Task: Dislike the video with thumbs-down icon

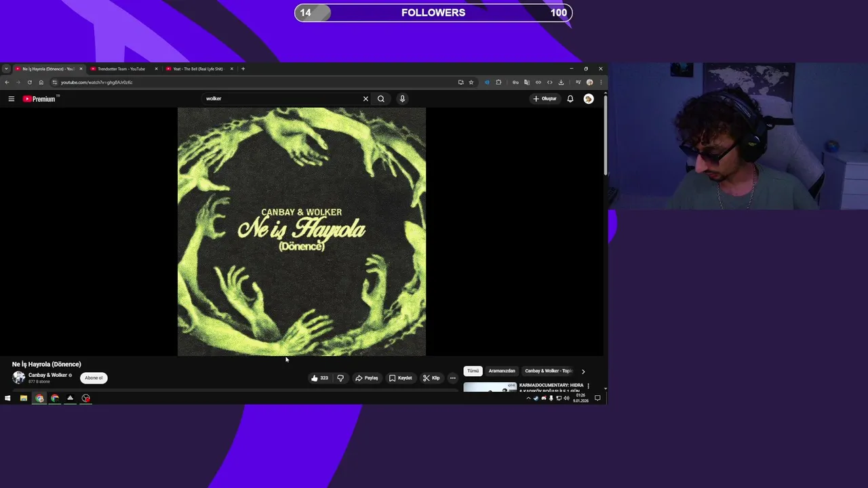Action: click(340, 378)
